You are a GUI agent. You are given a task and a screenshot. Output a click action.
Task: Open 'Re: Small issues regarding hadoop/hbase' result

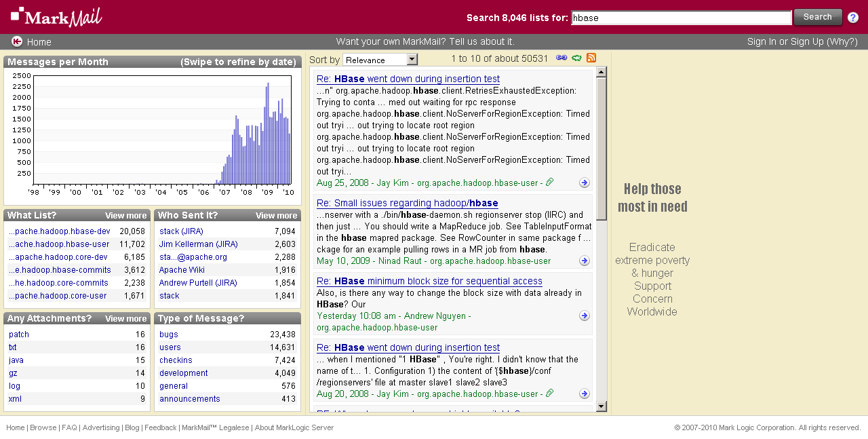(x=408, y=203)
